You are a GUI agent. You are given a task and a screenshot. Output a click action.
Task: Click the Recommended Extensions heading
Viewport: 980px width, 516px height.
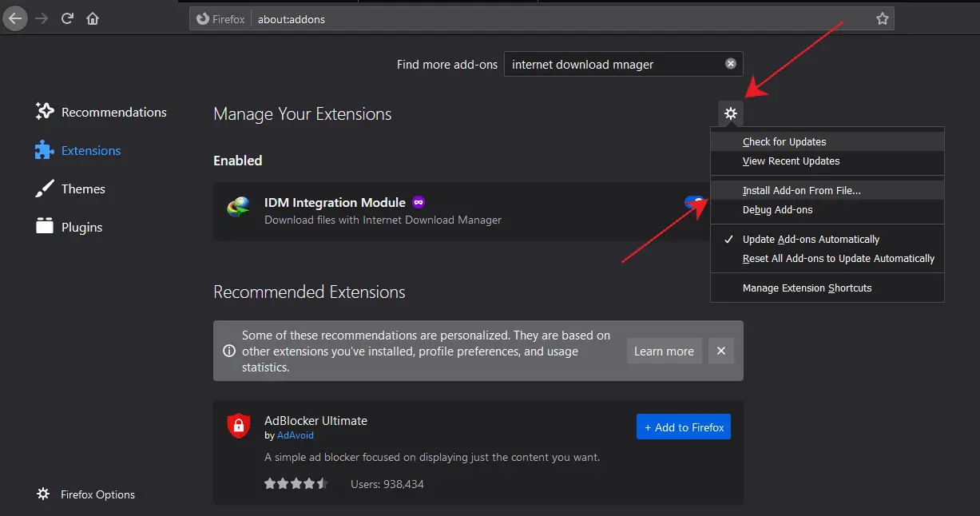pyautogui.click(x=309, y=292)
